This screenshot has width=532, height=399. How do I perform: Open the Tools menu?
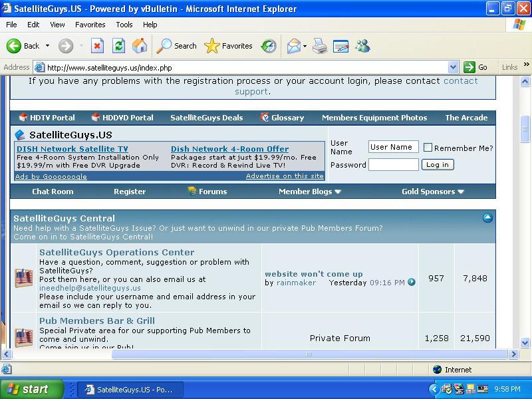[x=124, y=25]
